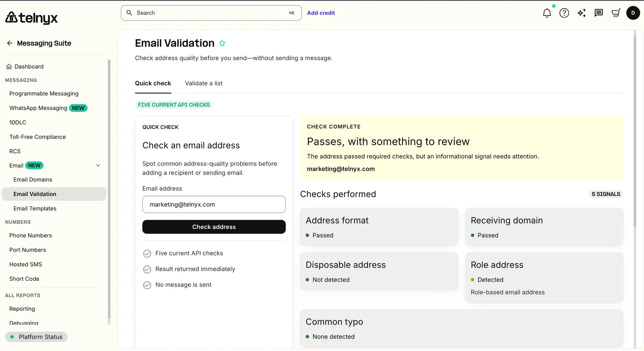
Task: Open Hosted SMS in sidebar
Action: click(26, 264)
